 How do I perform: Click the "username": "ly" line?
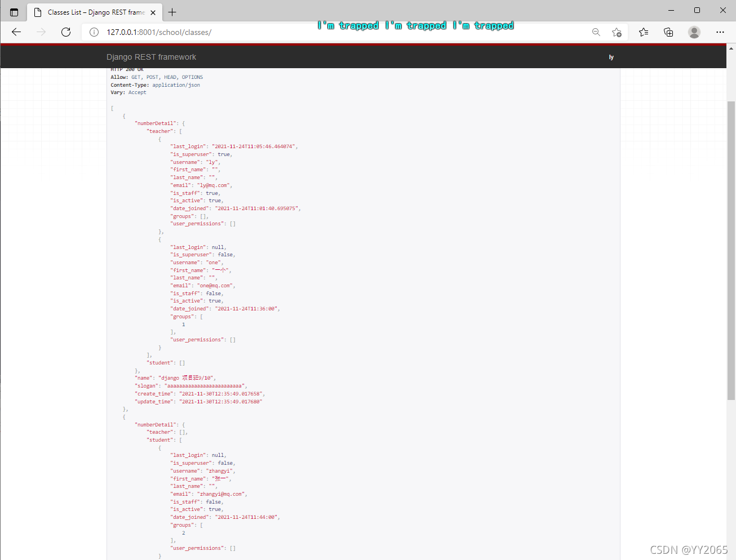(x=196, y=162)
